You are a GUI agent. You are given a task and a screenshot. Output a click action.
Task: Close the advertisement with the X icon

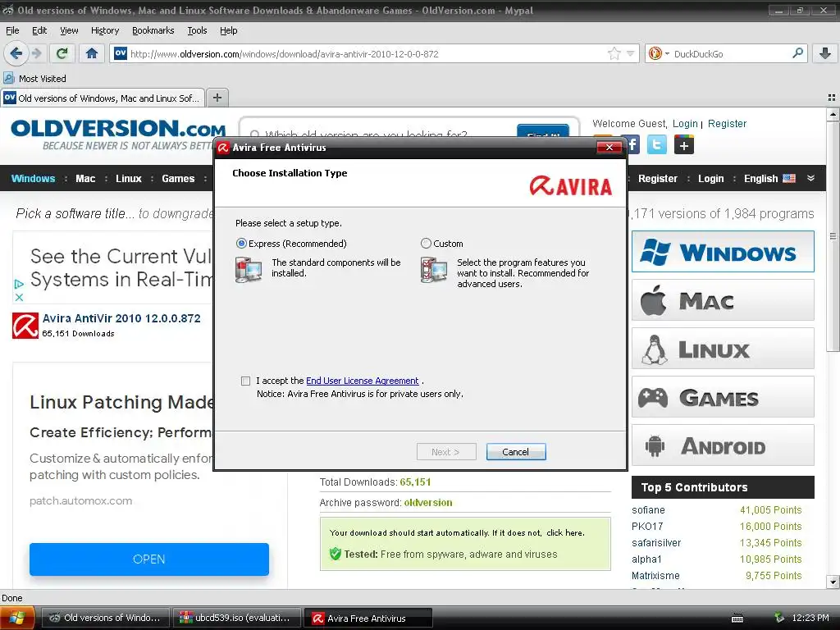[x=19, y=297]
